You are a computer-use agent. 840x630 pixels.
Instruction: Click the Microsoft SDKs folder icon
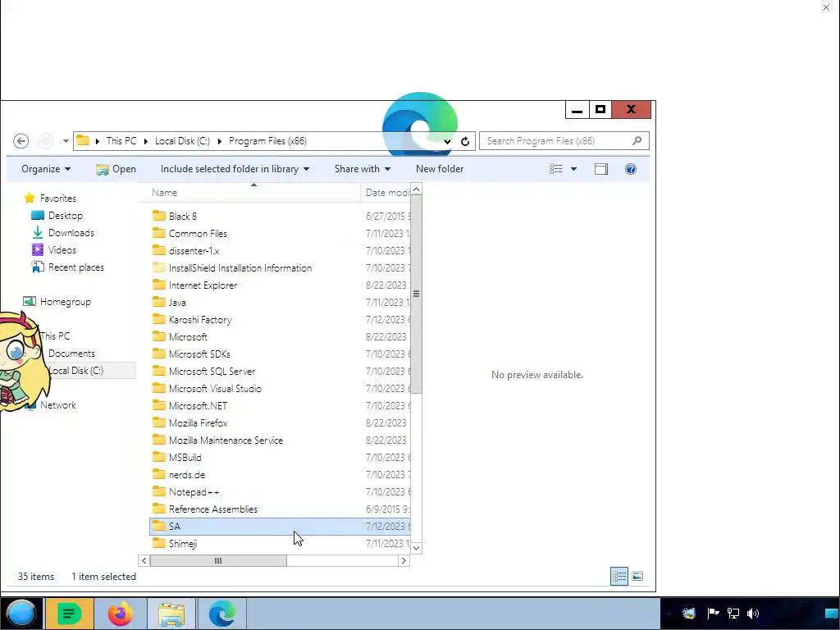[x=158, y=354]
